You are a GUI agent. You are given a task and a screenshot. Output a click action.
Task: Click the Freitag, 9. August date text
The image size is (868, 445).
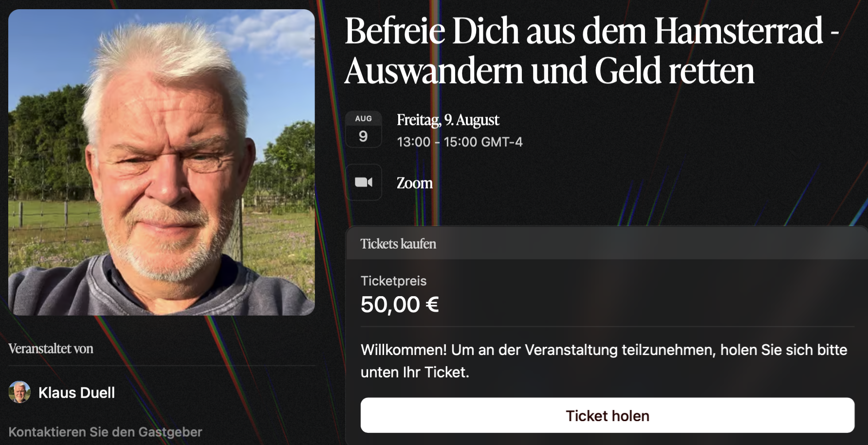pos(448,120)
